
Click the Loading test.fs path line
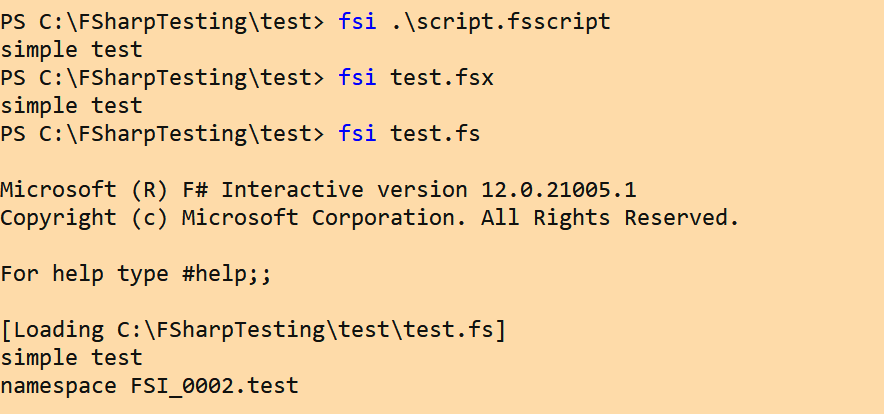point(253,329)
